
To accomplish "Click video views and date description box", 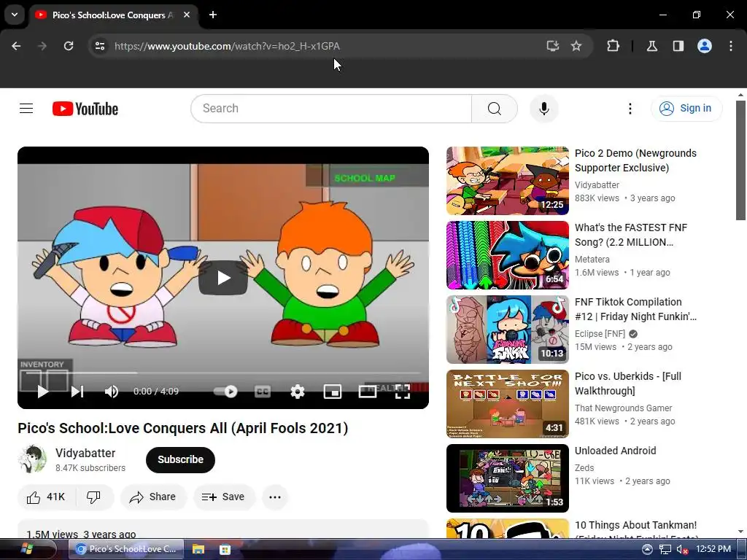I will 223,529.
